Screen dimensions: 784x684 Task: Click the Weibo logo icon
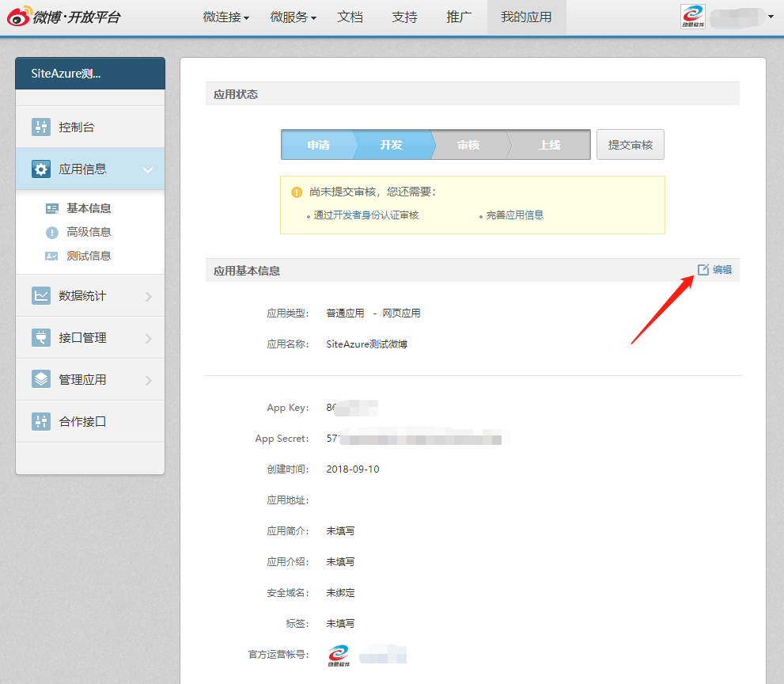pos(19,16)
